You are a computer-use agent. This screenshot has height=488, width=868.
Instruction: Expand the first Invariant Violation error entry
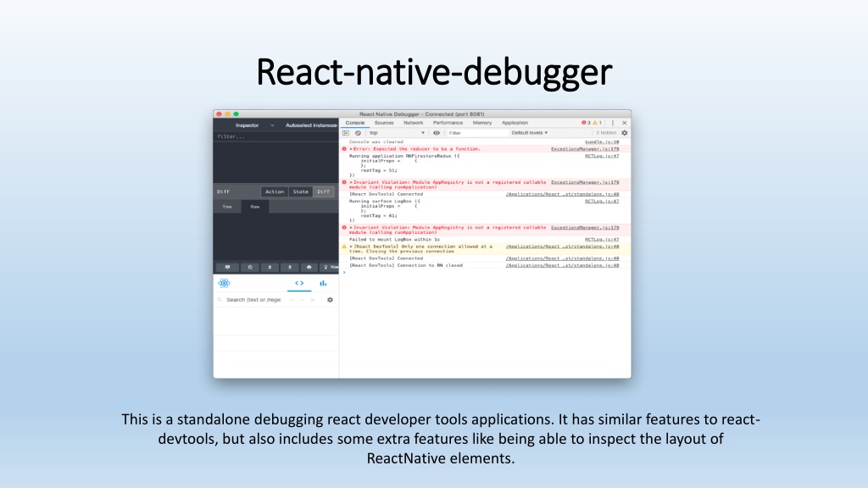click(351, 182)
